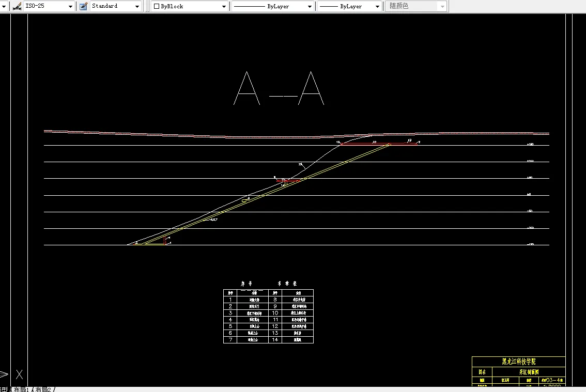586x392 pixels.
Task: Select table cell number 12
Action: click(275, 326)
